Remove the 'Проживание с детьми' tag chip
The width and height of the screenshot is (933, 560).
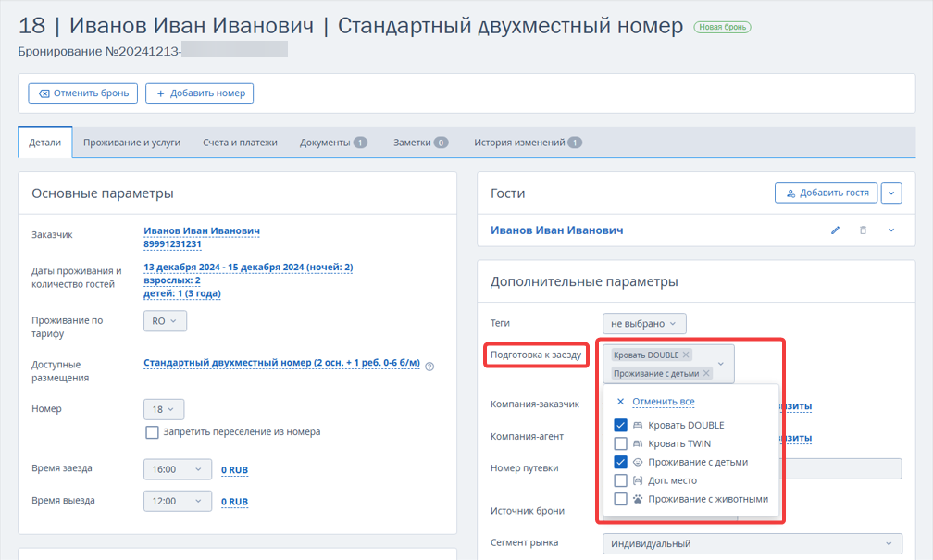point(706,373)
